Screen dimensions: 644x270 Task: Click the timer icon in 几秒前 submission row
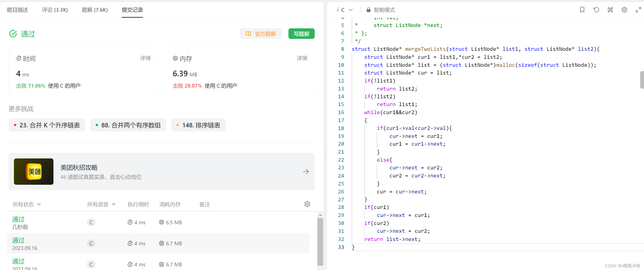130,222
